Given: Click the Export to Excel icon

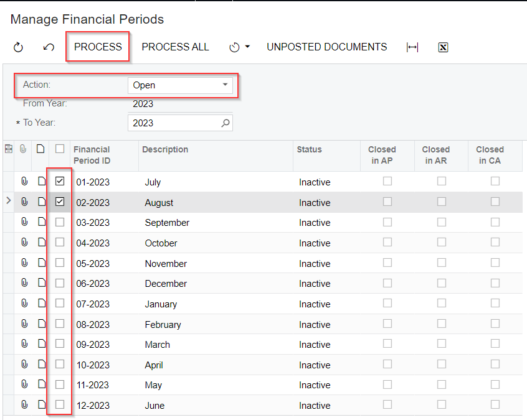Looking at the screenshot, I should coord(443,47).
